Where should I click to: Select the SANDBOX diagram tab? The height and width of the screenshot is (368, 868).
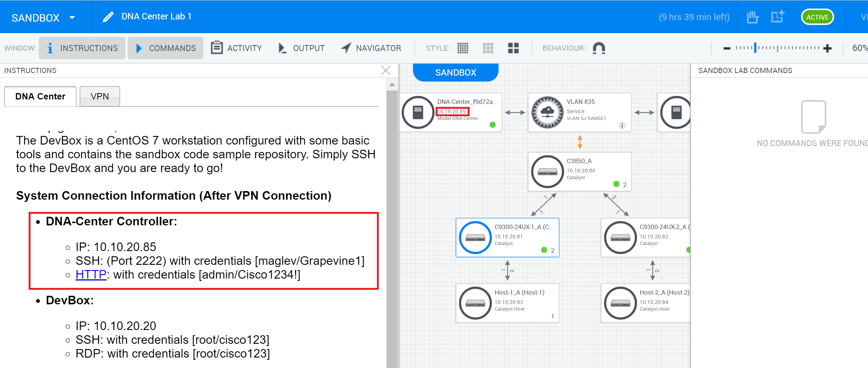pos(456,72)
